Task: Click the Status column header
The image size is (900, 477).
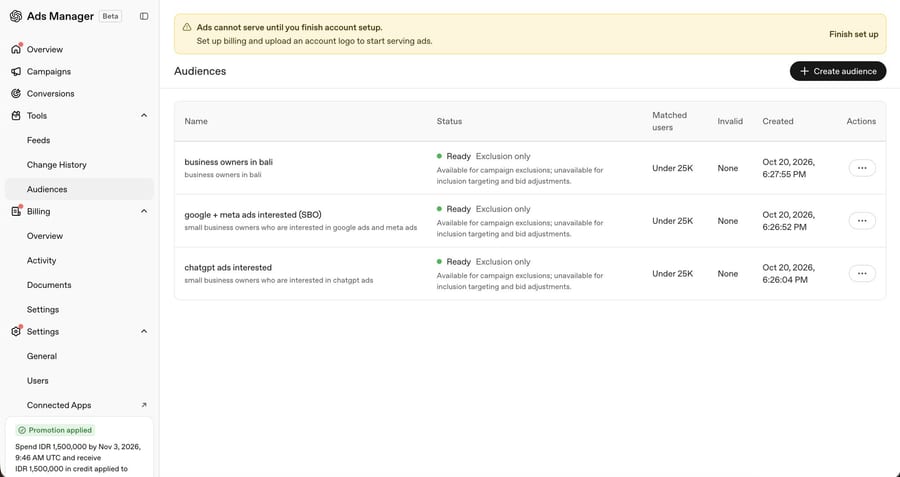Action: click(449, 121)
